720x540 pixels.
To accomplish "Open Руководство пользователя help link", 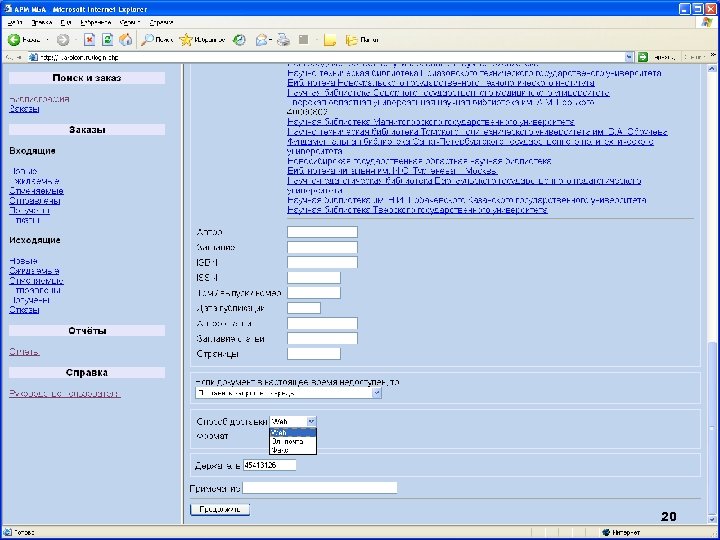I will tap(65, 394).
